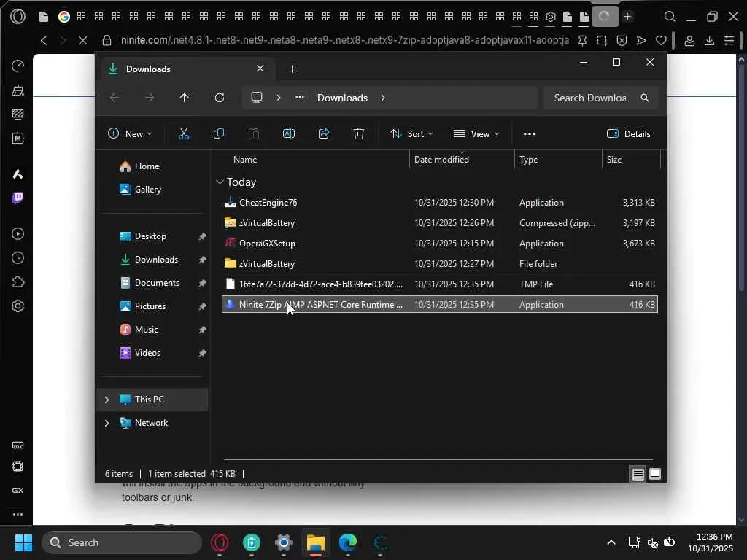Open Windows Start menu
Image resolution: width=747 pixels, height=560 pixels.
[x=23, y=542]
